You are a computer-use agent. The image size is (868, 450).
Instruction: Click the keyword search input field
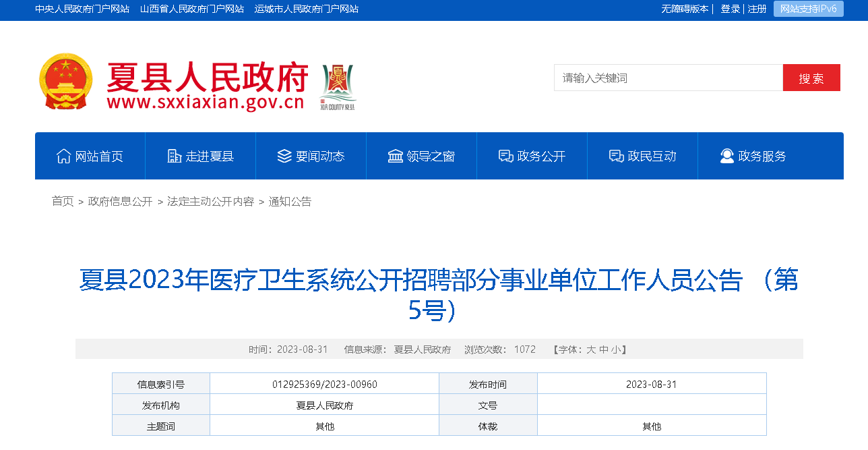point(668,78)
